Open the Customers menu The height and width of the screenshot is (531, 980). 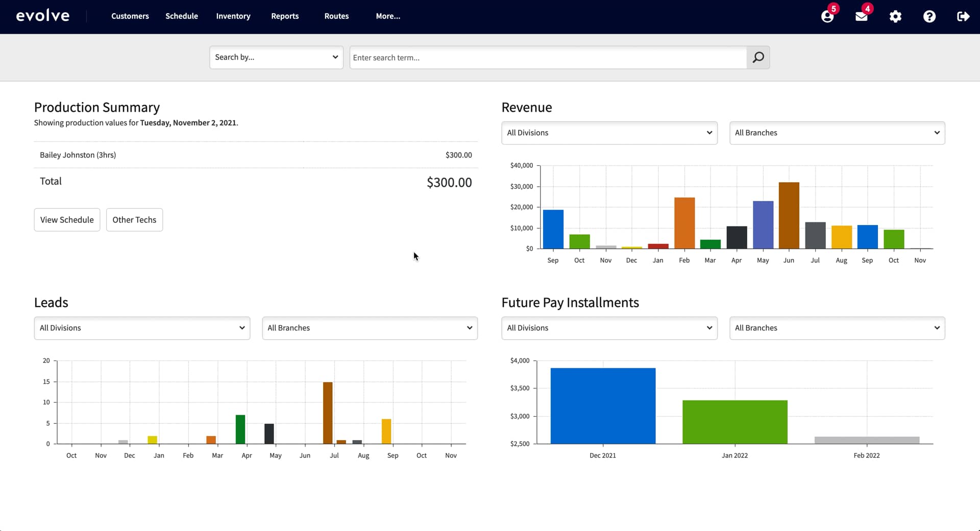[130, 16]
